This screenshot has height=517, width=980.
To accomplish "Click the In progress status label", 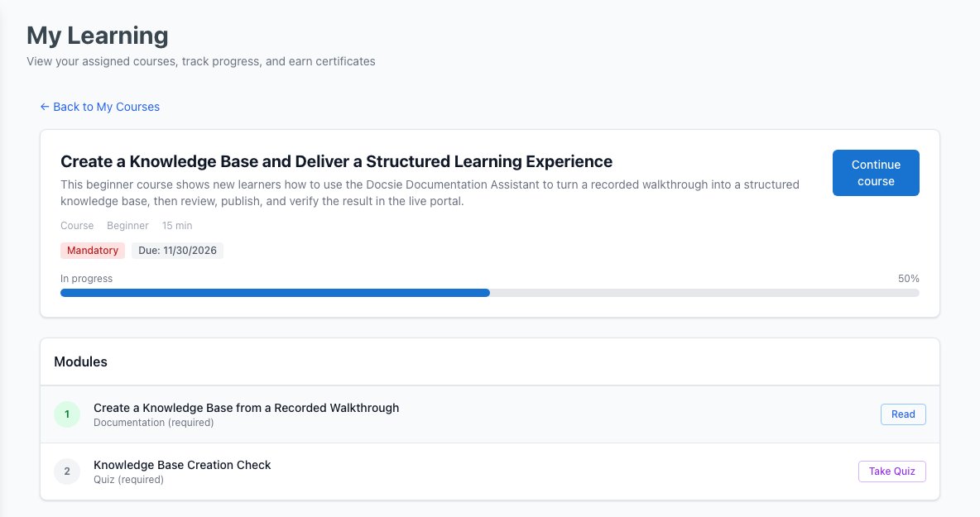I will click(x=86, y=279).
